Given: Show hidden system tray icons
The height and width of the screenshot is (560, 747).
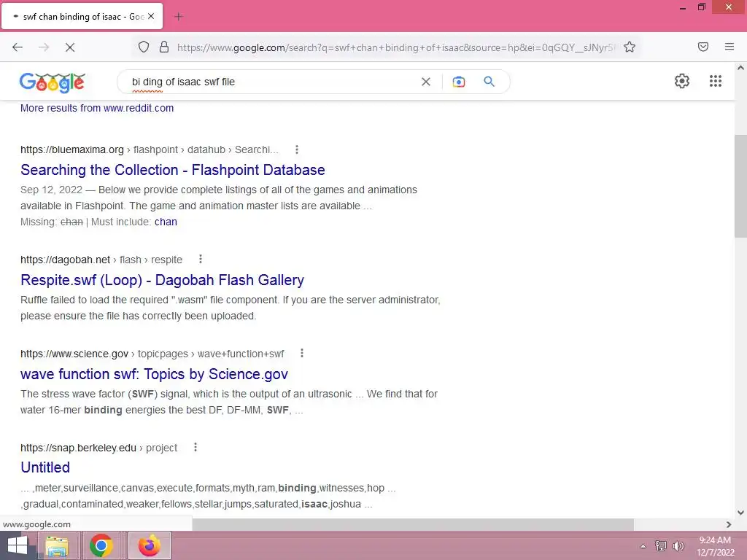Looking at the screenshot, I should point(643,546).
